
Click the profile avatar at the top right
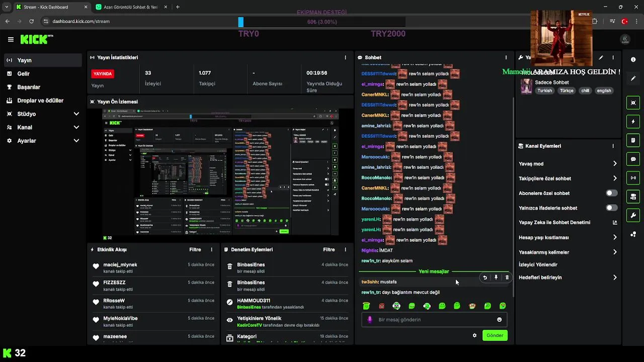(x=625, y=39)
